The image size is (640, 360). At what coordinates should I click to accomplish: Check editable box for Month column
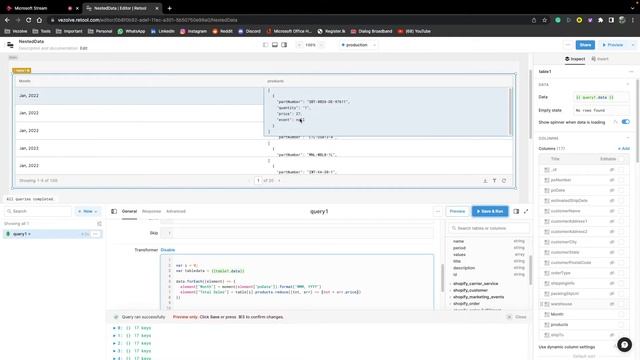[621, 314]
